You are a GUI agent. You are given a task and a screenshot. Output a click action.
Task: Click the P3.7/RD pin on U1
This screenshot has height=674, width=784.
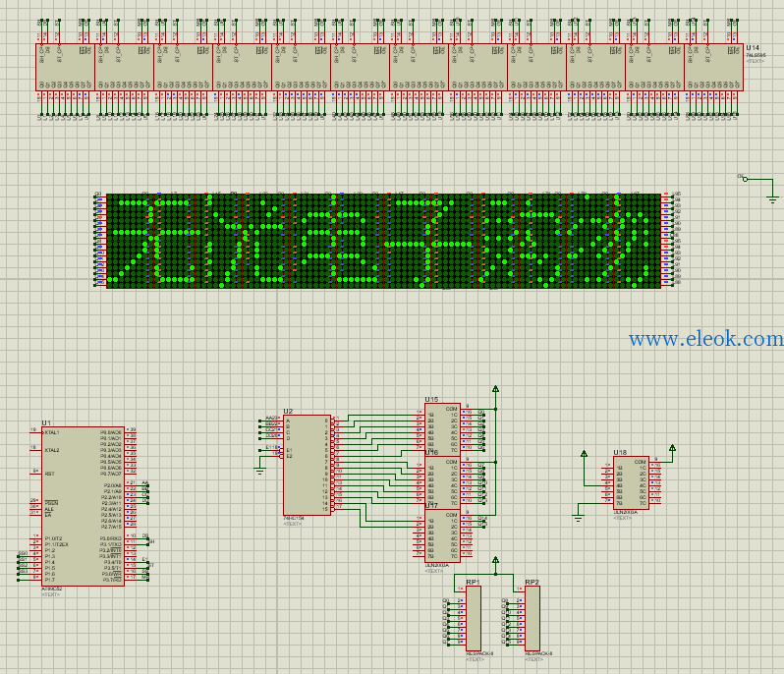(x=112, y=580)
